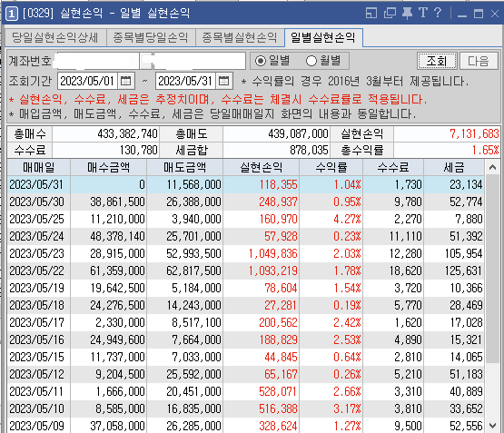This screenshot has height=433, width=504.
Task: Select the row dated 2023/05/30
Action: (246, 202)
